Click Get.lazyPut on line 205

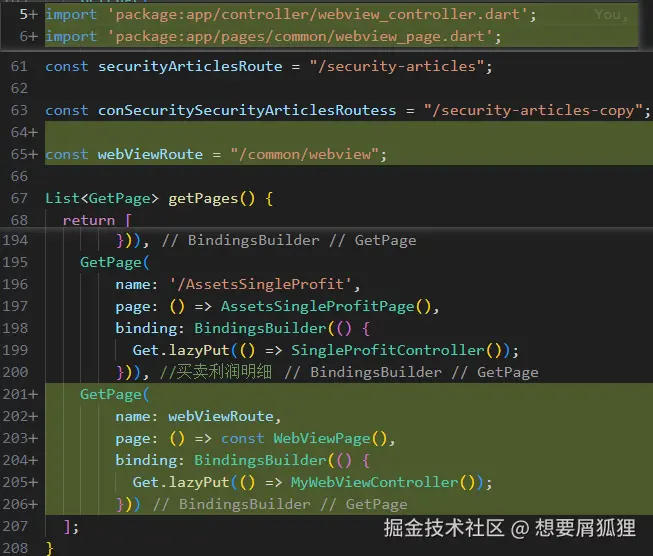pos(181,482)
